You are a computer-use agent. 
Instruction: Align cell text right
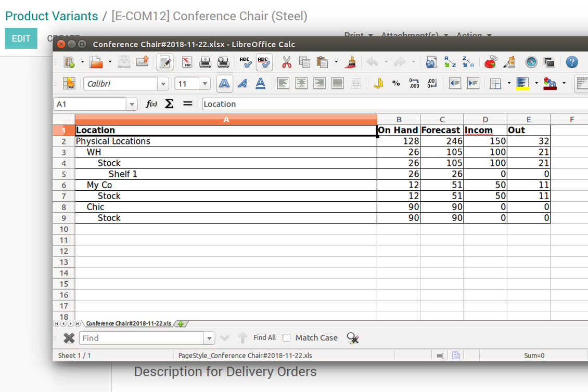tap(319, 83)
